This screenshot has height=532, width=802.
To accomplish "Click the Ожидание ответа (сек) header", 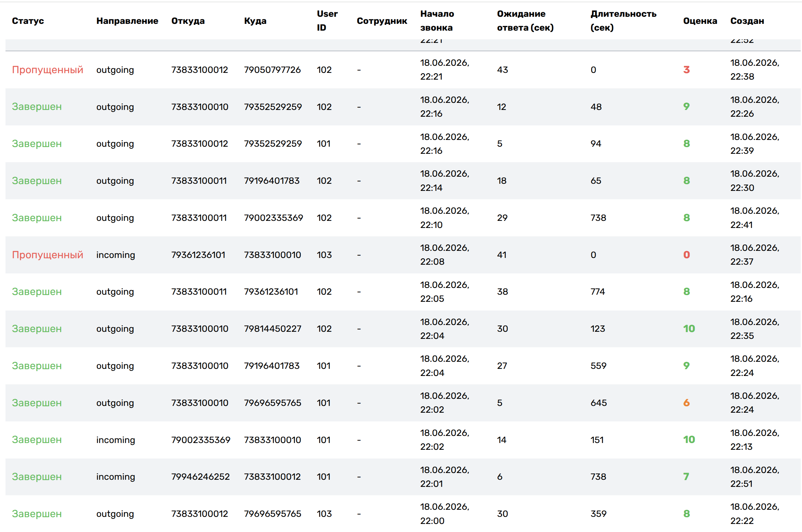I will pos(525,21).
